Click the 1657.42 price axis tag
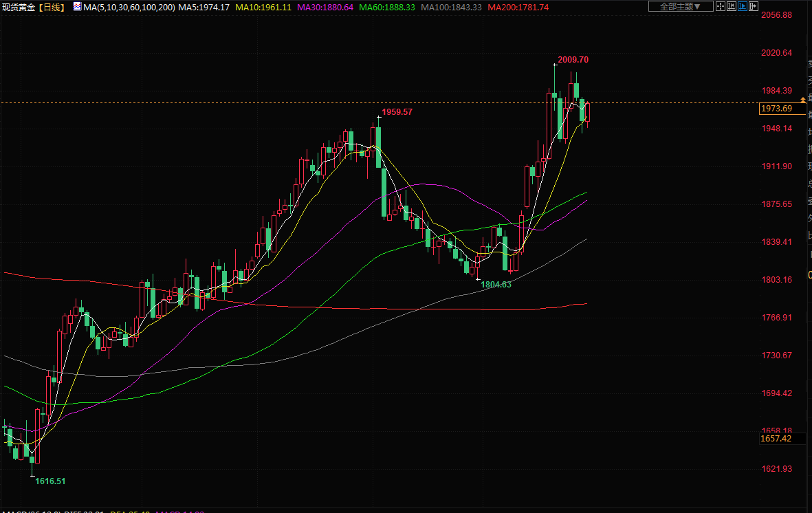 (776, 438)
